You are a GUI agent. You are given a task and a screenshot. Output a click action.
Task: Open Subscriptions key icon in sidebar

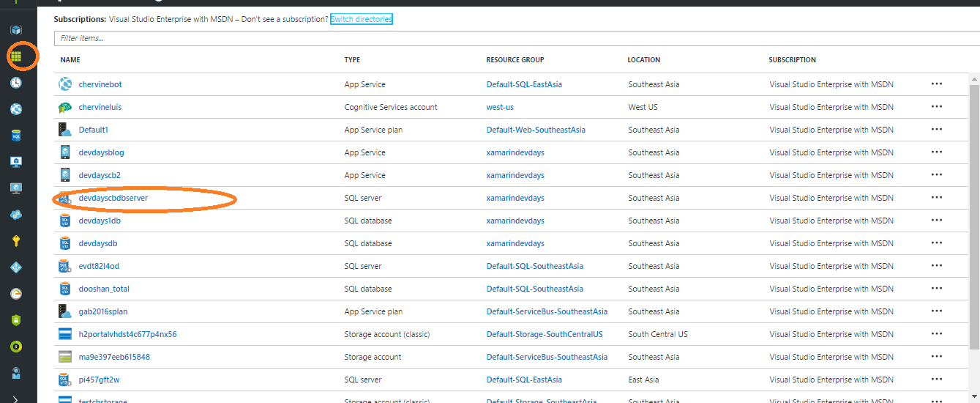pyautogui.click(x=16, y=241)
